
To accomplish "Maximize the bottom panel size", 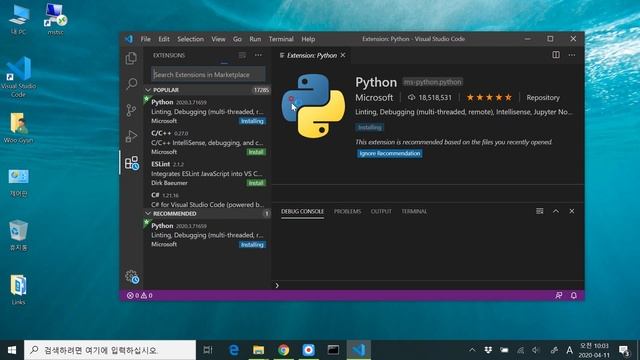I will tap(556, 211).
